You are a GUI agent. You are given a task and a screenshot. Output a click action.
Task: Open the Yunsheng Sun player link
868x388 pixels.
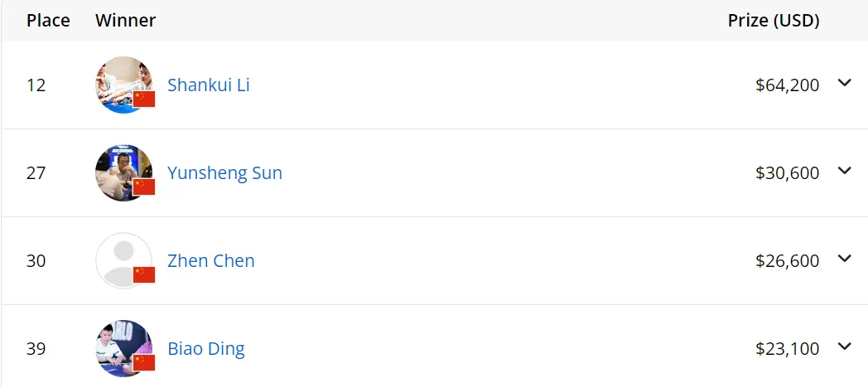click(x=224, y=172)
